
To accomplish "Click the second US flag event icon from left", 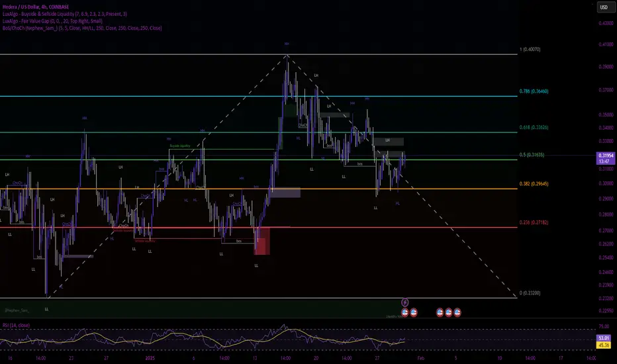I will [x=414, y=312].
